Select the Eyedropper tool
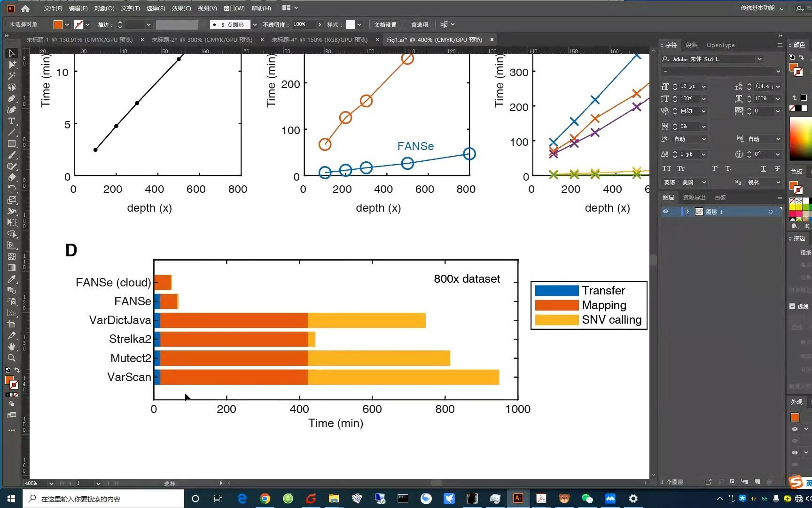Image resolution: width=812 pixels, height=508 pixels. click(12, 279)
